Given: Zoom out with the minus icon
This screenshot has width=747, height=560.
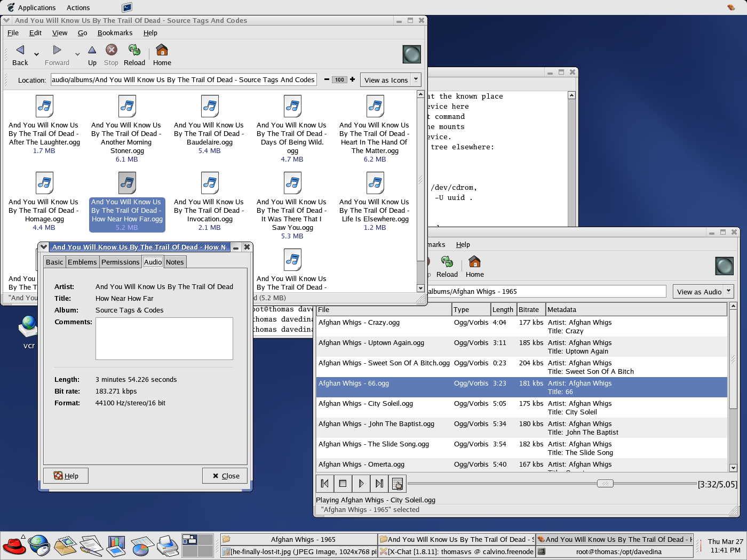Looking at the screenshot, I should click(327, 79).
